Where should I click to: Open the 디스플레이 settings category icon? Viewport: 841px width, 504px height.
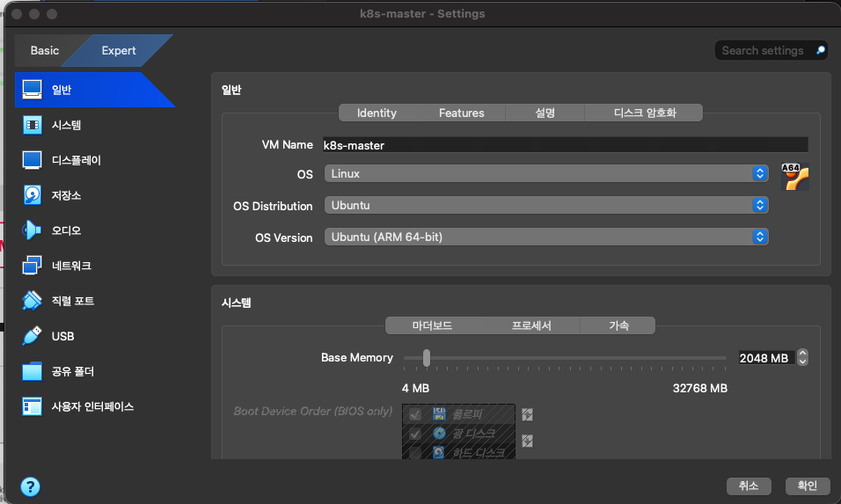(33, 160)
